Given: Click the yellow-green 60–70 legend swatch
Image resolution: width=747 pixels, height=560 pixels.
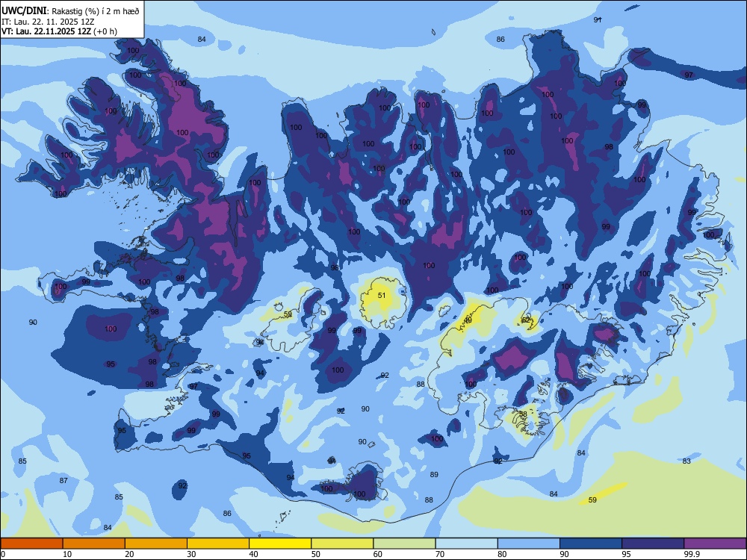Looking at the screenshot, I should point(404,544).
